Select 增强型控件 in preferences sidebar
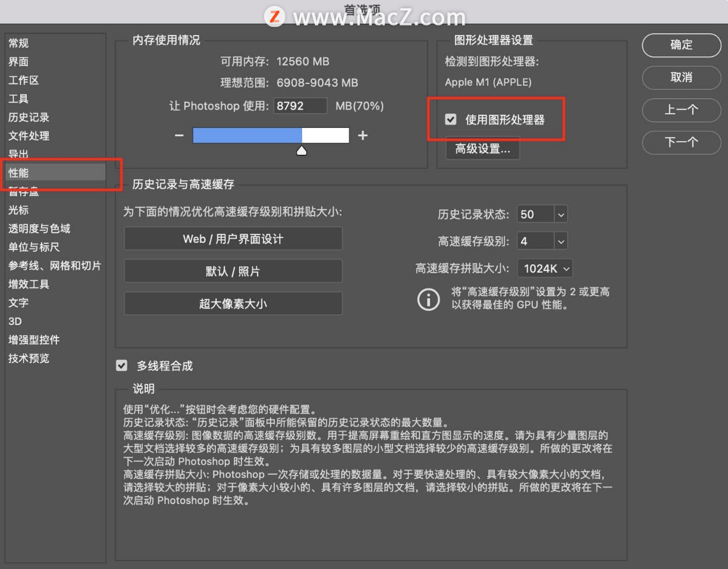This screenshot has width=728, height=569. click(34, 340)
